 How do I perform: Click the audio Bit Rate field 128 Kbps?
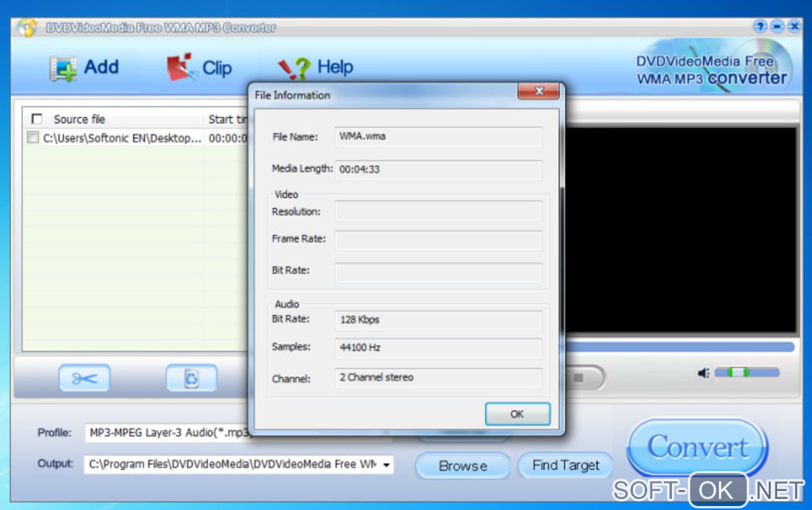438,320
